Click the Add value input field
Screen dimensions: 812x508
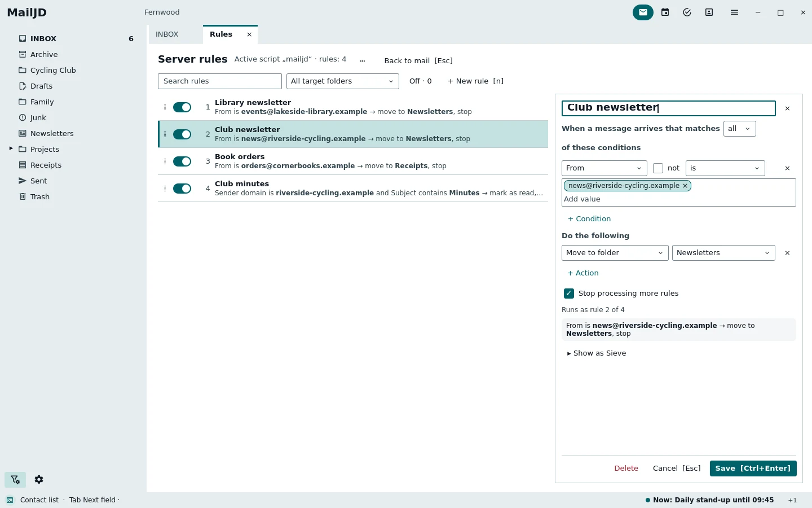(679, 199)
